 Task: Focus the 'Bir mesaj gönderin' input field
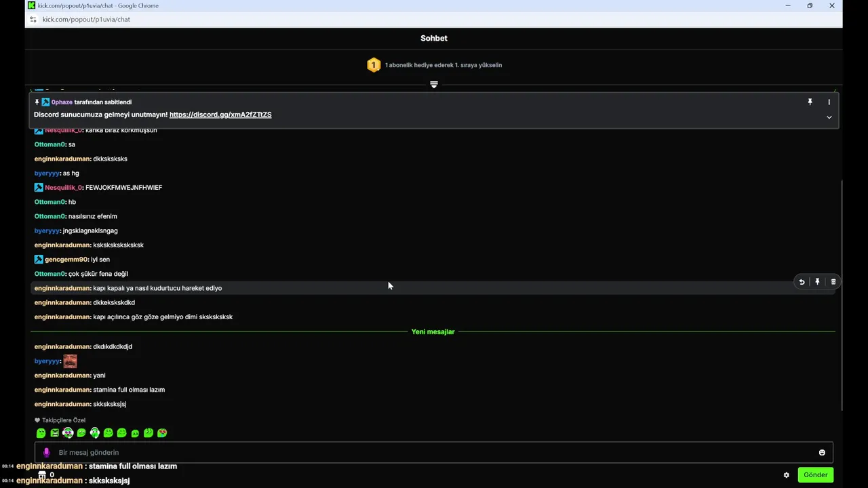tap(434, 452)
